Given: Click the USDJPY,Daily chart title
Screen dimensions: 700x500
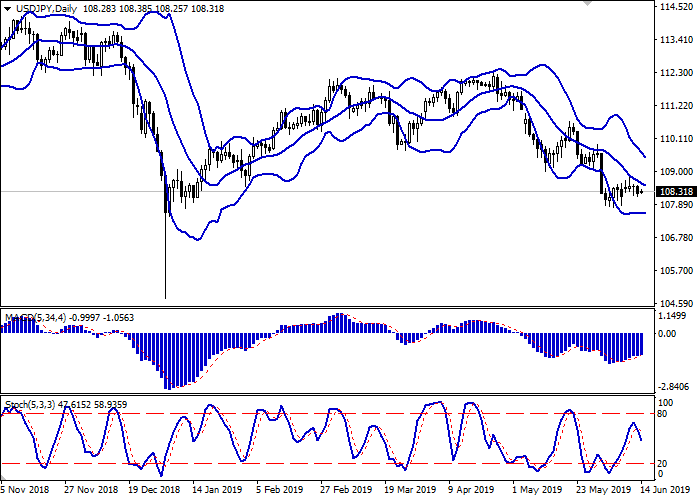Looking at the screenshot, I should (x=40, y=7).
